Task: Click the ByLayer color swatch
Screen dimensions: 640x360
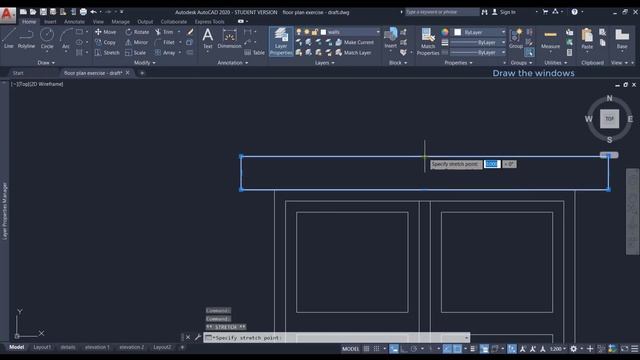Action: 458,32
